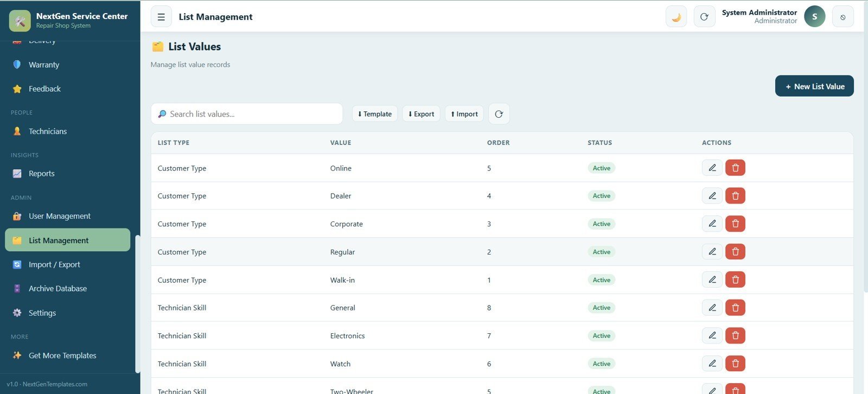This screenshot has height=394, width=868.
Task: Edit the Electronics row
Action: (712, 335)
